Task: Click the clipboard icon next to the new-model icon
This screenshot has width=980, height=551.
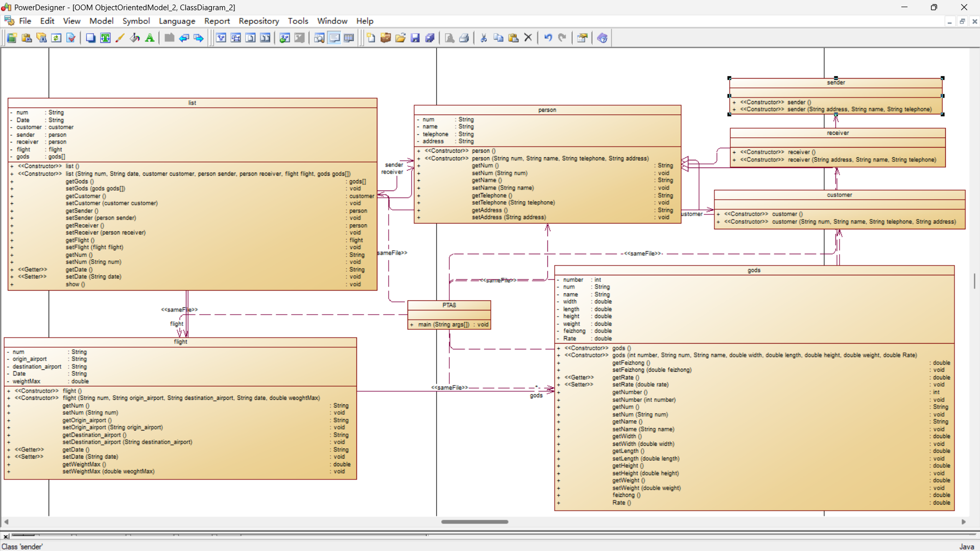Action: pos(27,38)
